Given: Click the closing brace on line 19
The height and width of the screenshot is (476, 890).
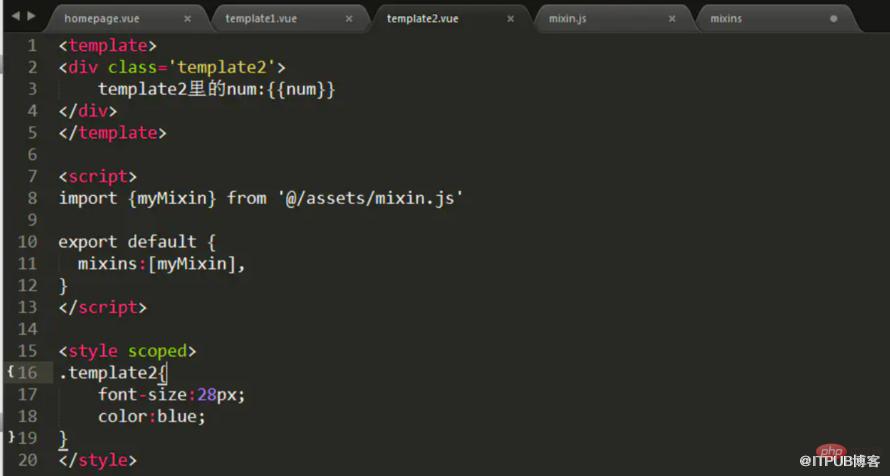Looking at the screenshot, I should click(x=63, y=439).
